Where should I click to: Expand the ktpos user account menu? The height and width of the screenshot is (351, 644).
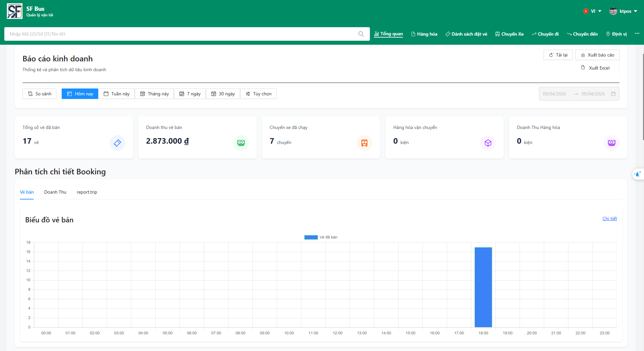click(x=623, y=11)
